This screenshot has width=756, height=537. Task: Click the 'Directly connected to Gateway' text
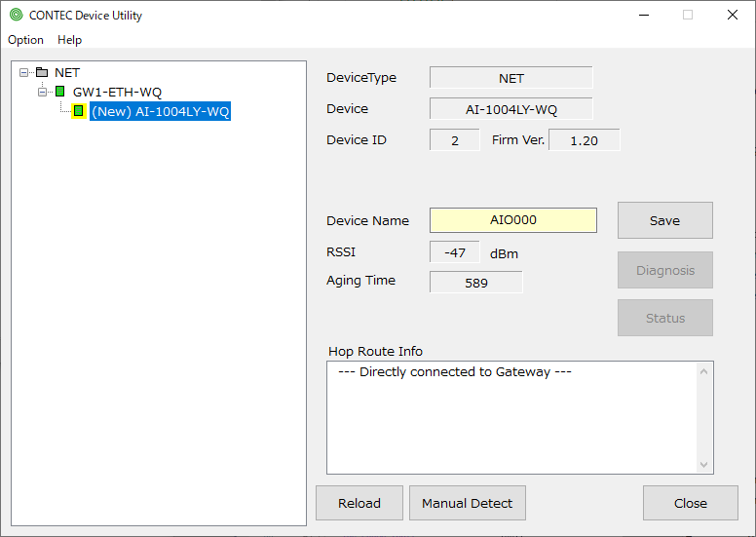coord(455,372)
